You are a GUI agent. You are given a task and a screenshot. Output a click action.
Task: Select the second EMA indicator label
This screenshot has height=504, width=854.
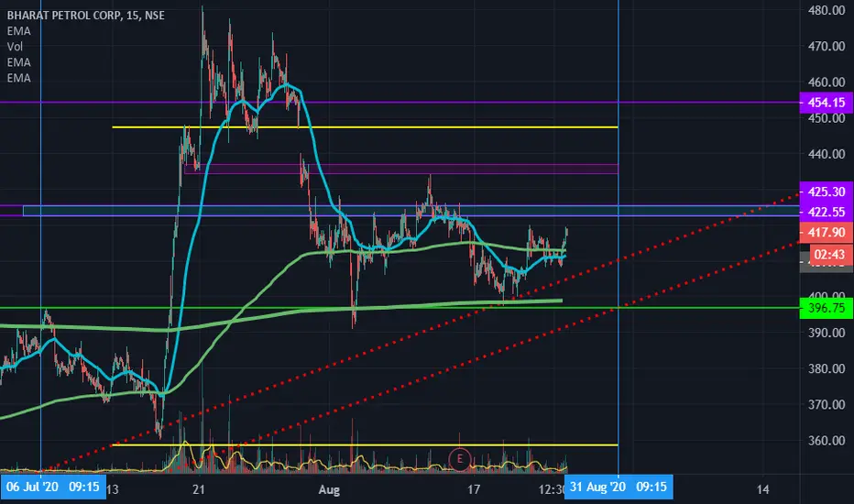point(18,62)
